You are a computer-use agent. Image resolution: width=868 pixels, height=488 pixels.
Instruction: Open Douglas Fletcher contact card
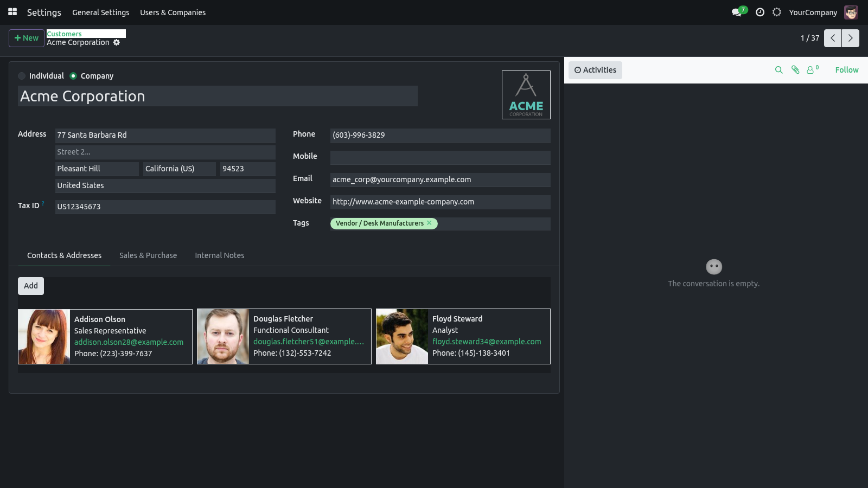point(284,336)
